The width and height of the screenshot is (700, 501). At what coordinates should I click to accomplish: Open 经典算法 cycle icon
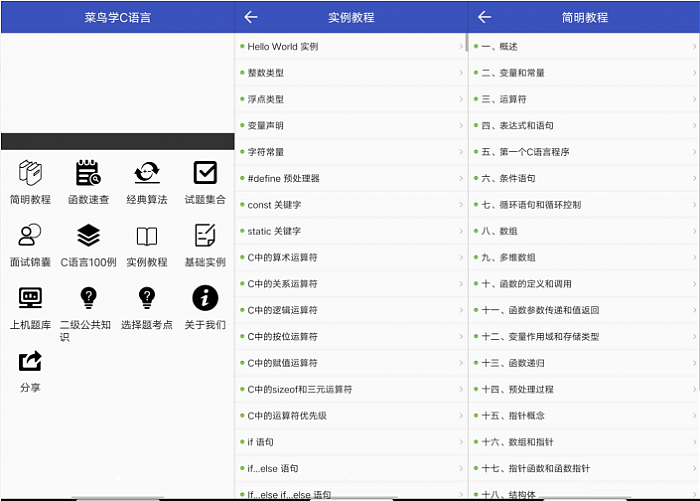(147, 173)
